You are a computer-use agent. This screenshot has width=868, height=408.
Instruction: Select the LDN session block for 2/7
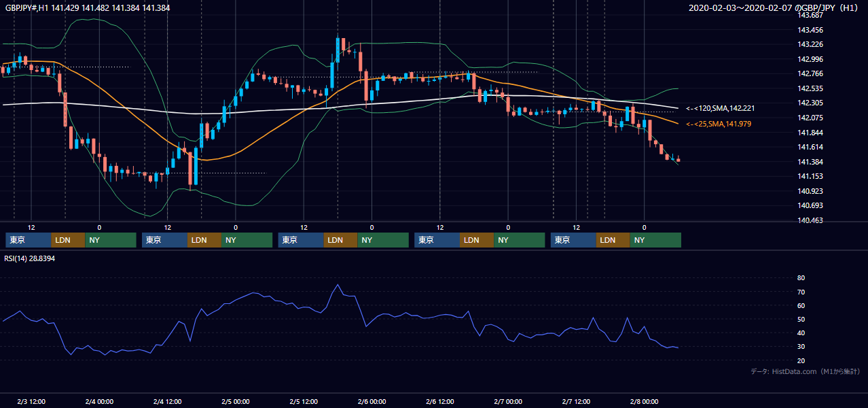[x=613, y=240]
